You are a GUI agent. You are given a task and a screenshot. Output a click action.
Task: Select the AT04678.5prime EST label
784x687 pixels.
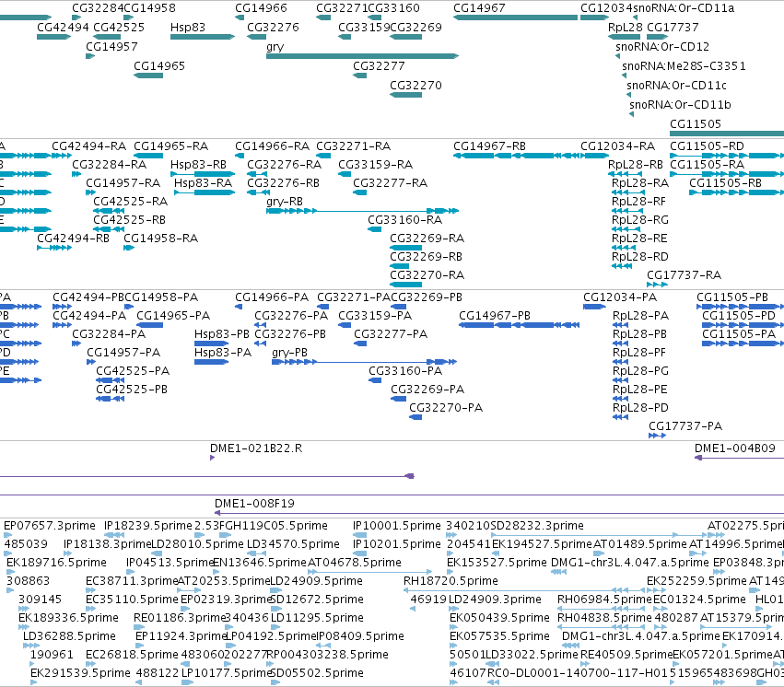[x=355, y=563]
